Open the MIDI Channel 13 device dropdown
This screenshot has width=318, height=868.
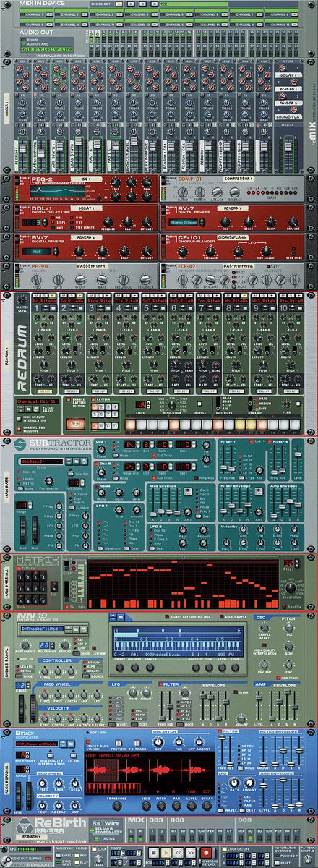click(189, 25)
